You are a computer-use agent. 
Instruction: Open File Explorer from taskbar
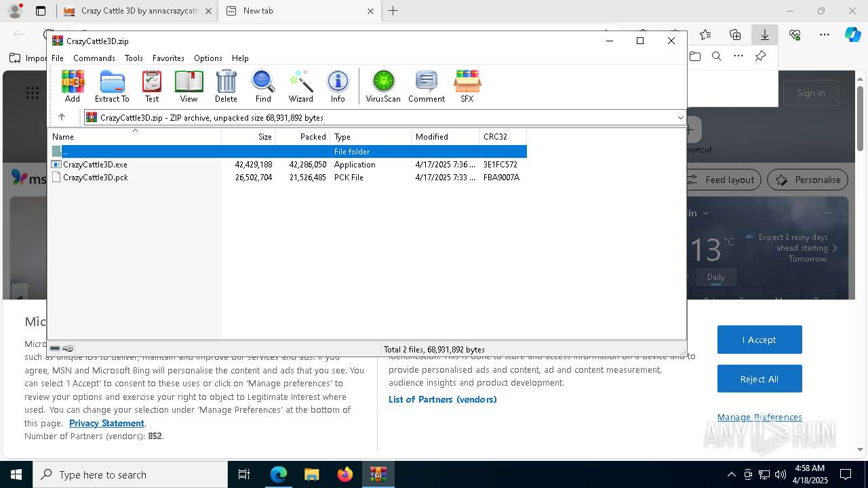tap(311, 474)
